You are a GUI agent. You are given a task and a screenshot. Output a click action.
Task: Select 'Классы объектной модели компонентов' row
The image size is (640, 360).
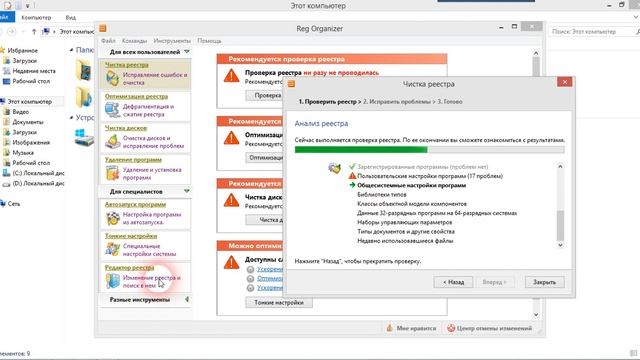tap(412, 204)
